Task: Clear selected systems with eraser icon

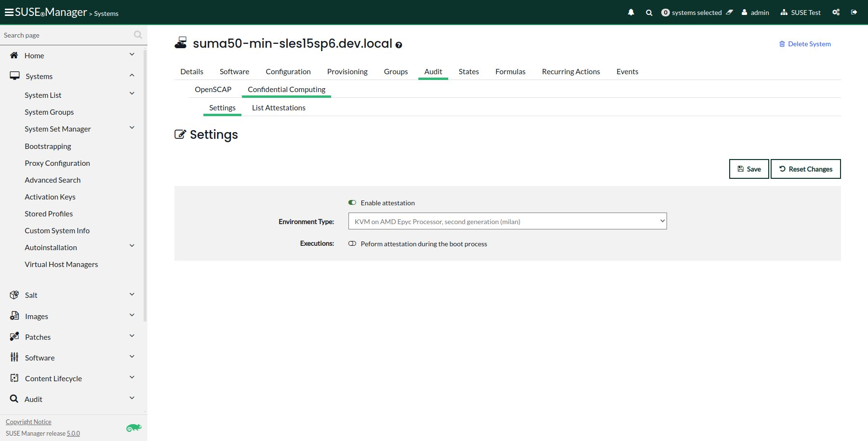Action: pos(730,13)
